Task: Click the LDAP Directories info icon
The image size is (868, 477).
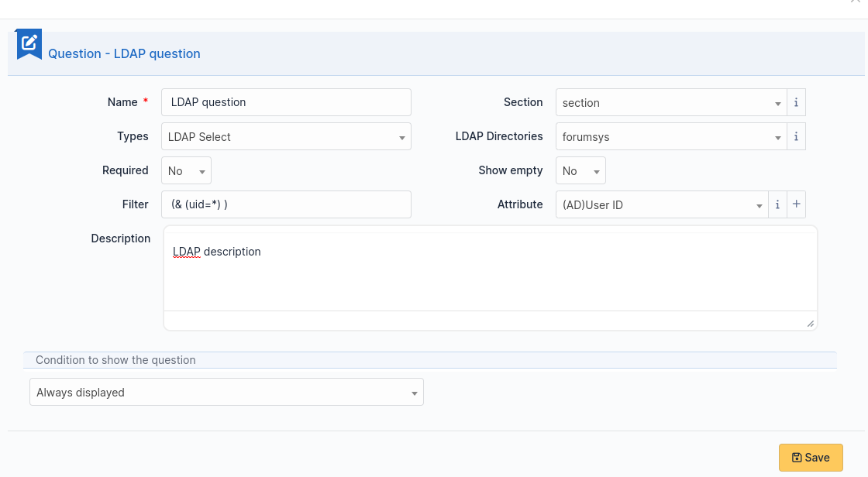Action: (796, 136)
